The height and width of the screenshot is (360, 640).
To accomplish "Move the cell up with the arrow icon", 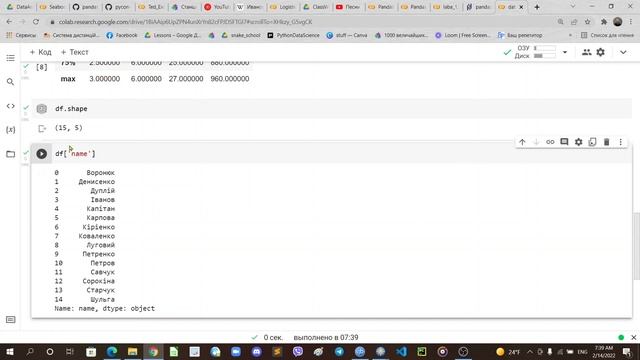I will 522,142.
